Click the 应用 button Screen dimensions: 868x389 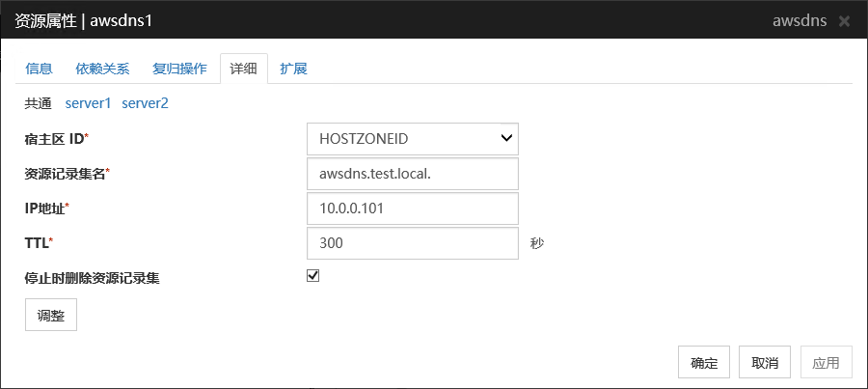click(826, 363)
